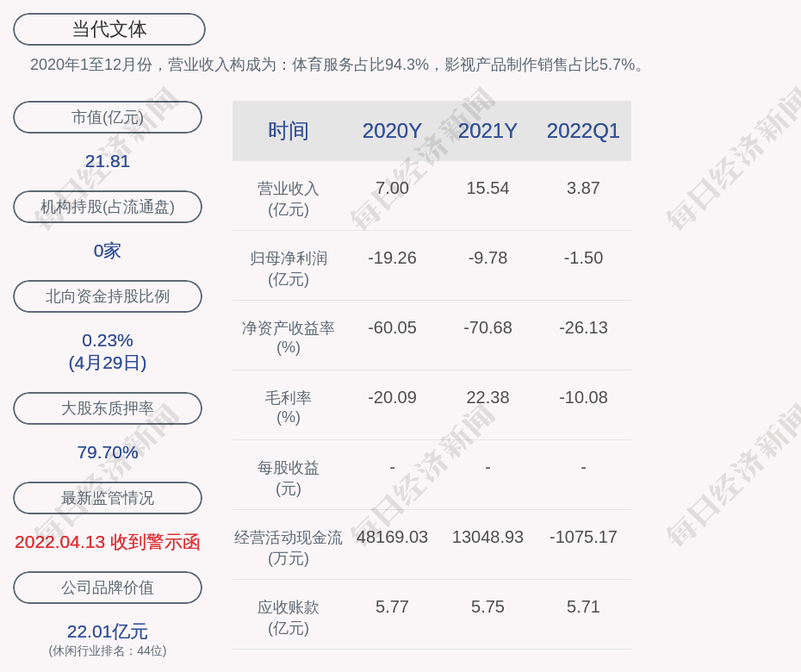Click the gross margin value -20.09
This screenshot has height=672, width=801.
coord(392,397)
